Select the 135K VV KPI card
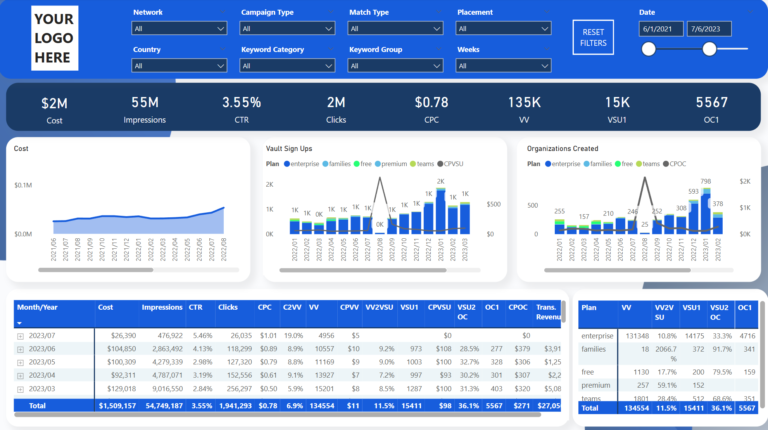 pyautogui.click(x=524, y=109)
